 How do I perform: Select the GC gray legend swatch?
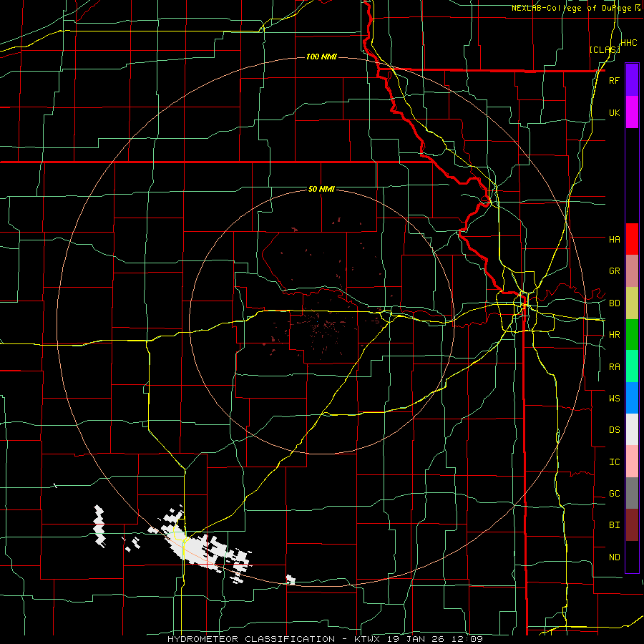(x=632, y=493)
